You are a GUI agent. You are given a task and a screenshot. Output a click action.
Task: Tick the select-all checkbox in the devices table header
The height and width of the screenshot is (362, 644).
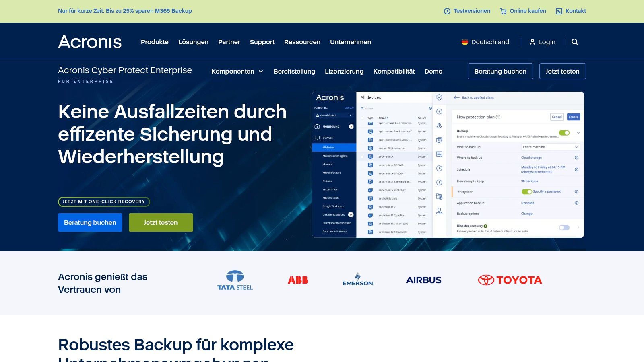[x=362, y=118]
